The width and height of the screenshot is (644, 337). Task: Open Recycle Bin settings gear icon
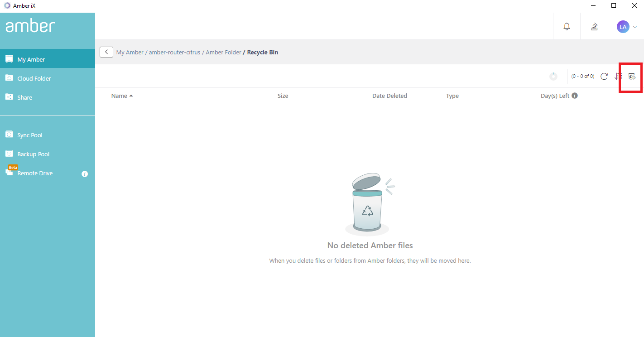click(x=632, y=76)
